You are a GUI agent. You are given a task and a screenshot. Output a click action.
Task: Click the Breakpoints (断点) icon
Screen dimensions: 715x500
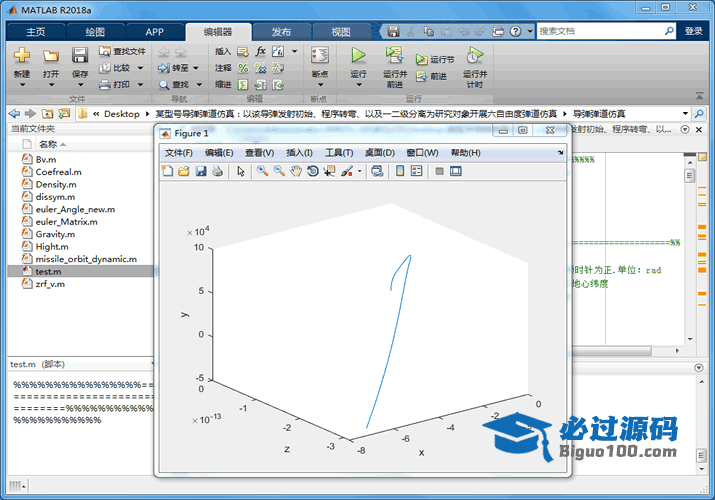(x=320, y=55)
